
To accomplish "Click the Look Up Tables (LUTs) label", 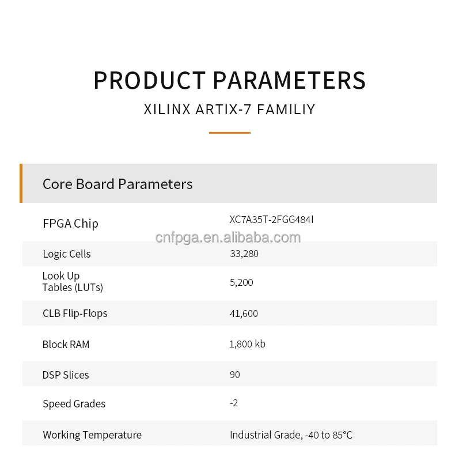I will (73, 281).
